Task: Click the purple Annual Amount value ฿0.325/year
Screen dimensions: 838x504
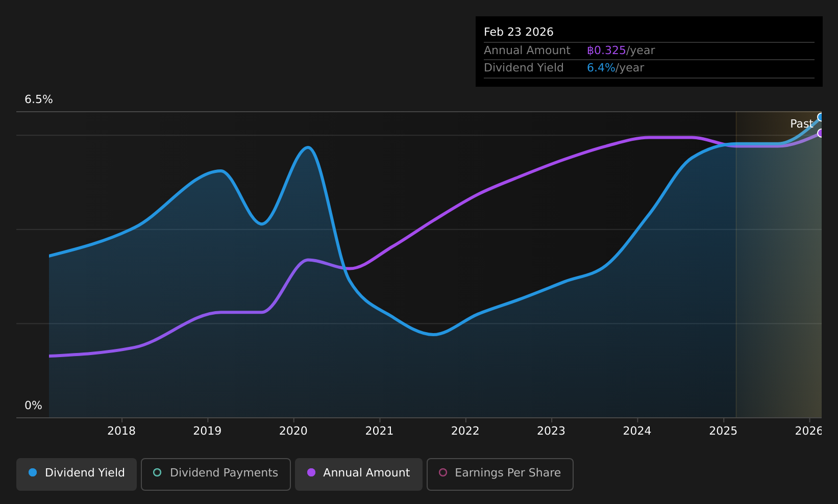Action: point(606,50)
